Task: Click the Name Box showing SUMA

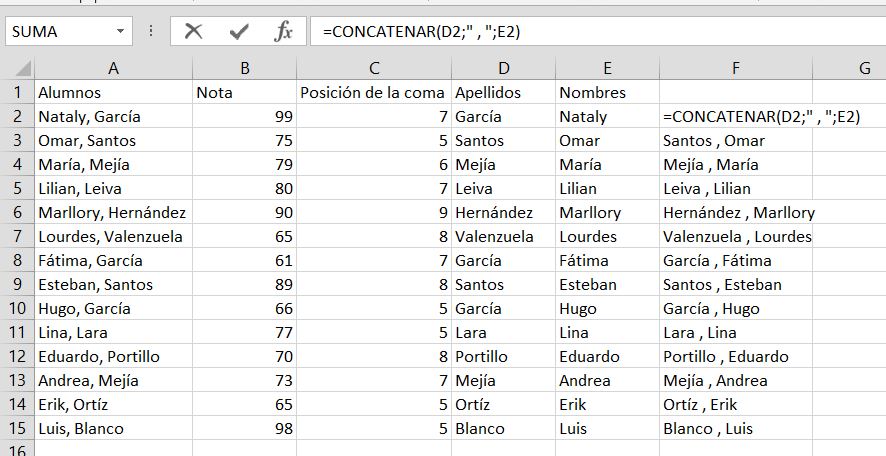Action: 58,31
